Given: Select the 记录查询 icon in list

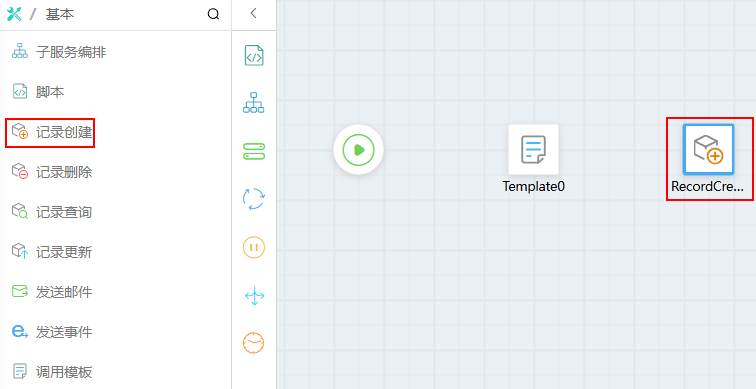Looking at the screenshot, I should click(x=20, y=212).
